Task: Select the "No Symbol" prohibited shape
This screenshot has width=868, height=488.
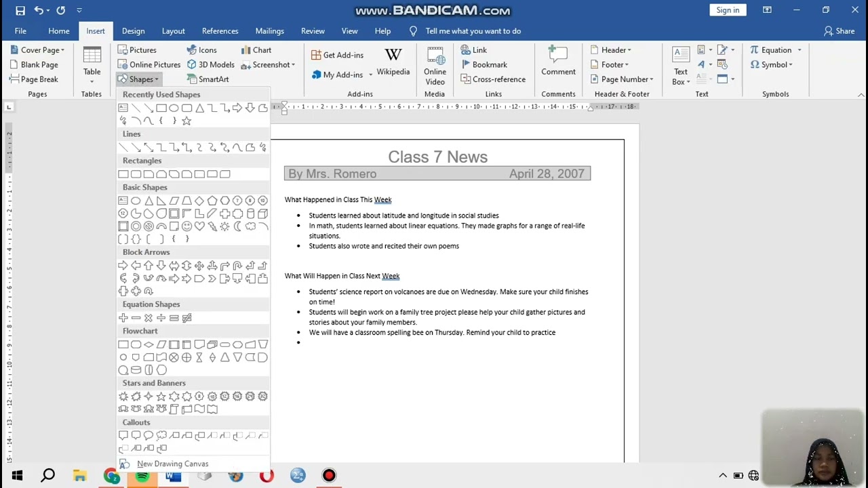Action: point(149,226)
